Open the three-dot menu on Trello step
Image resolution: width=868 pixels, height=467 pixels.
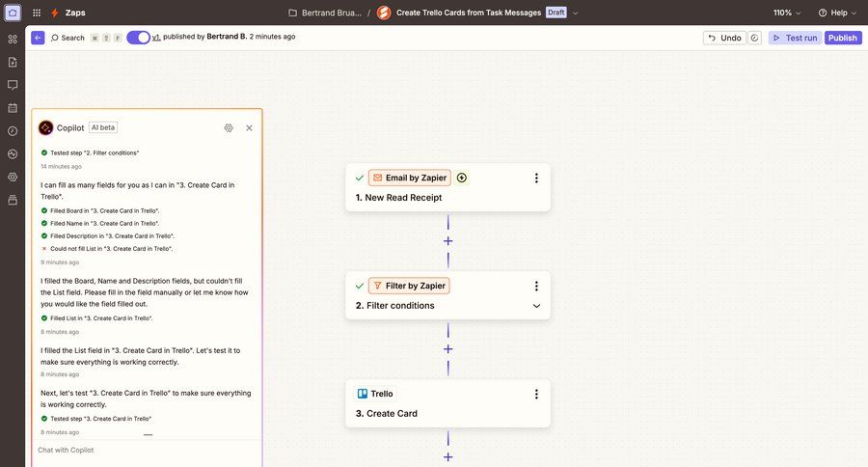click(x=536, y=394)
